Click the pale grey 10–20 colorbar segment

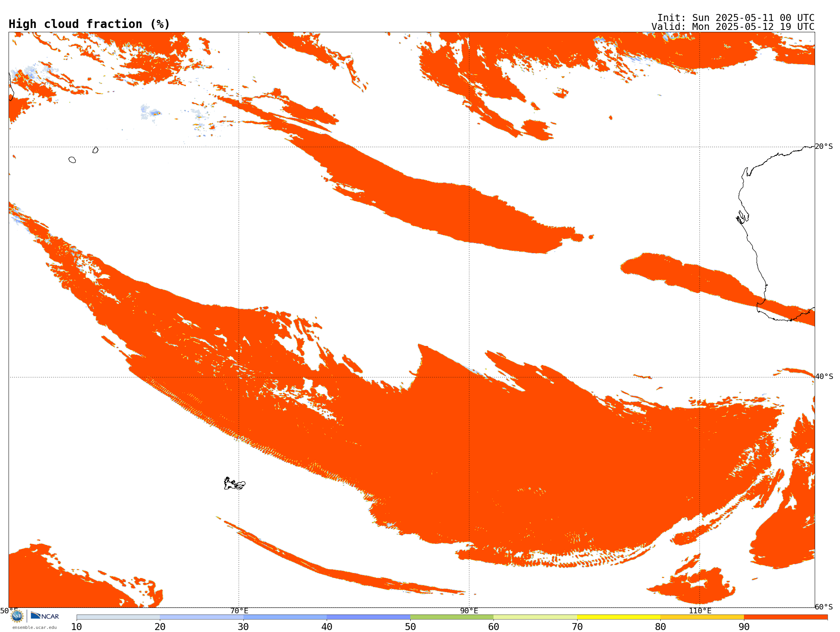tap(118, 617)
